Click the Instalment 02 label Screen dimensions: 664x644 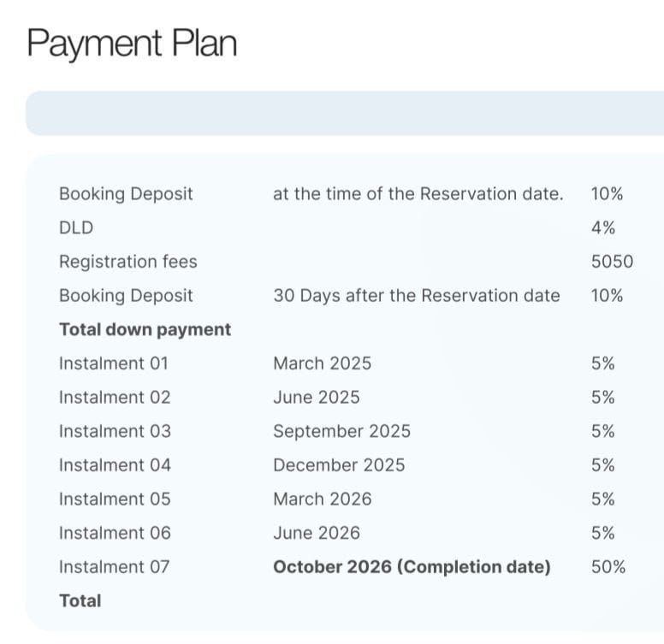[115, 398]
